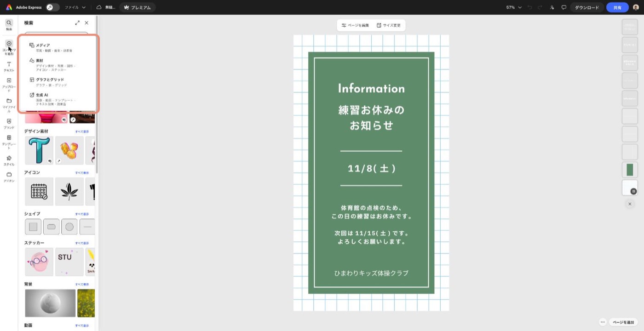This screenshot has height=331, width=644.
Task: Click ページを追加 button
Action: (623, 322)
